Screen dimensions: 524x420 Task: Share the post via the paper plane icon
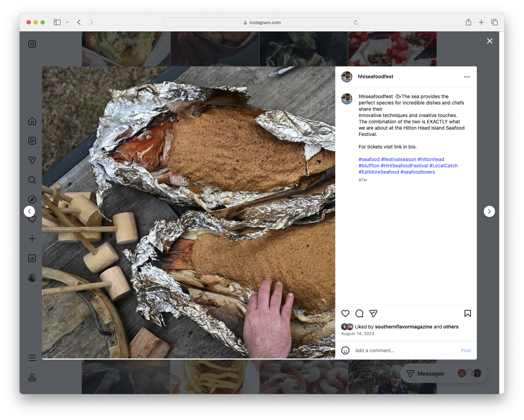[x=373, y=313]
